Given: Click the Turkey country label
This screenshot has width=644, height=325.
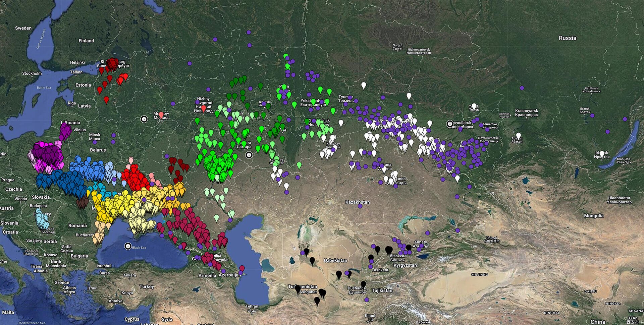Looking at the screenshot, I should click(x=147, y=286).
